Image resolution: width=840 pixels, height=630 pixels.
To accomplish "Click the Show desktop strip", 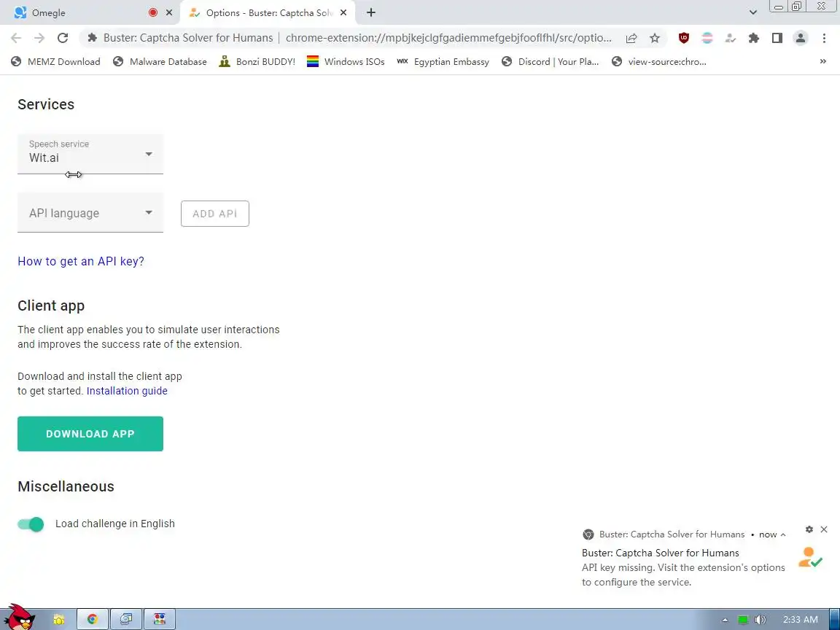I will point(835,619).
